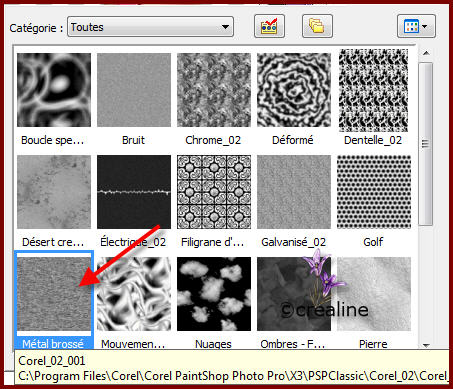The image size is (453, 389).
Task: Click the Dentelle_02 label text
Action: (x=373, y=140)
